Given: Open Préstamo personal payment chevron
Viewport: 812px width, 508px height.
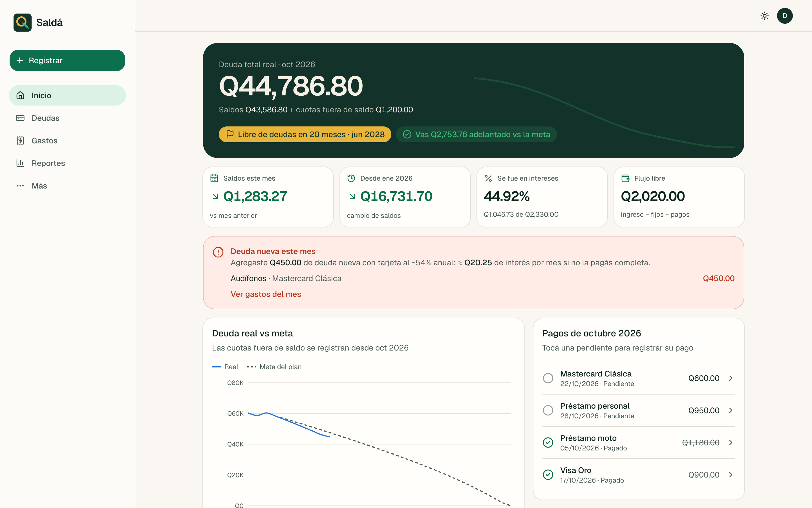Looking at the screenshot, I should [731, 411].
